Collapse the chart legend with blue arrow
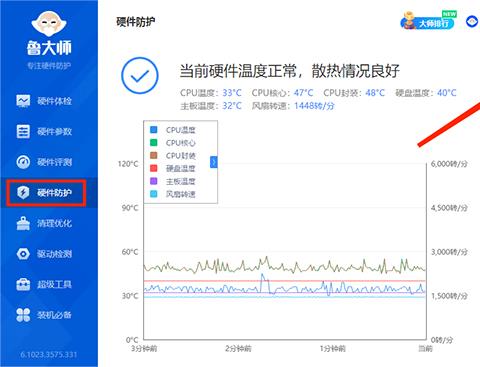Screen dimensions: 480x367 [214, 162]
